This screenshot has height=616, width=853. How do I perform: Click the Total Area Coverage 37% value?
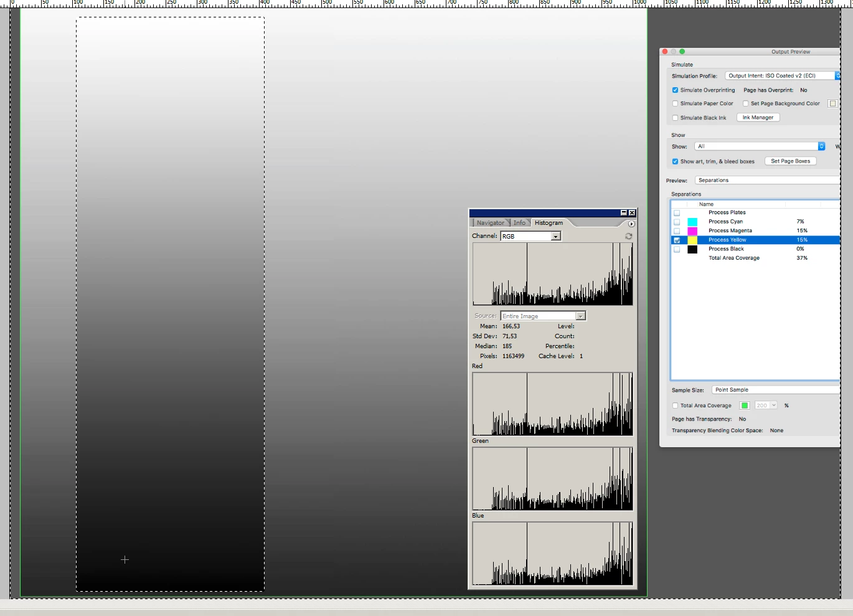pyautogui.click(x=802, y=258)
